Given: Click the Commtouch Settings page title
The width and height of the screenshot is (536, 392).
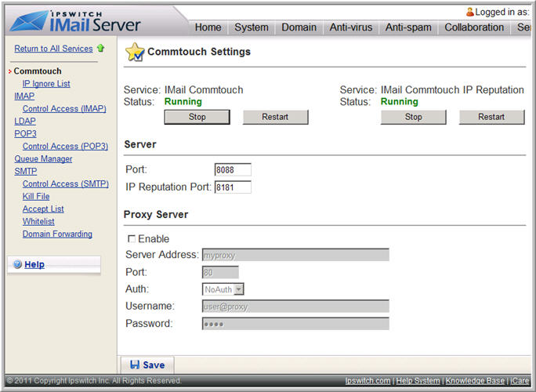Looking at the screenshot, I should (x=199, y=52).
